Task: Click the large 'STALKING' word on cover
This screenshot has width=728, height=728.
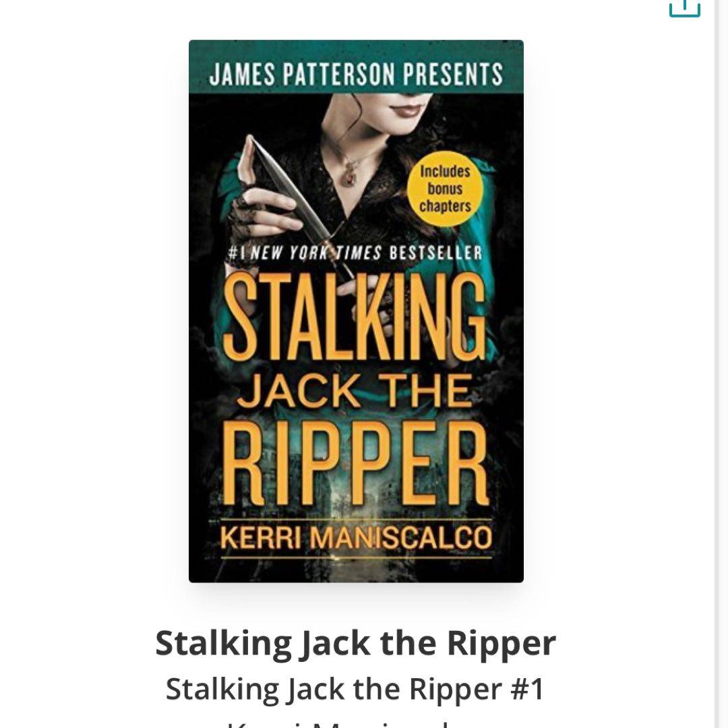Action: [x=355, y=317]
